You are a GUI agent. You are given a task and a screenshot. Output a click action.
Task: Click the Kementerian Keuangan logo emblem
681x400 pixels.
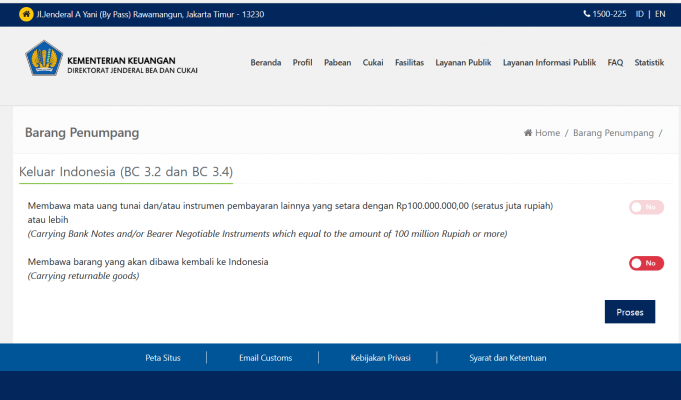(x=43, y=60)
